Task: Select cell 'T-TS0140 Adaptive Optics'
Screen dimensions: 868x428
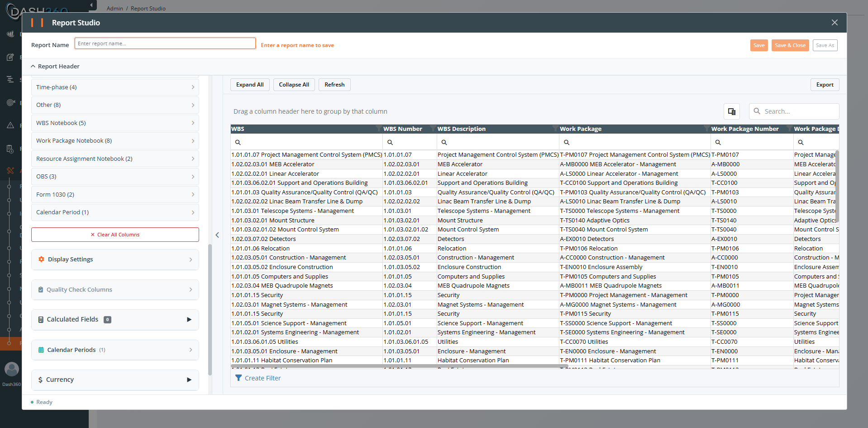Action: pos(634,220)
